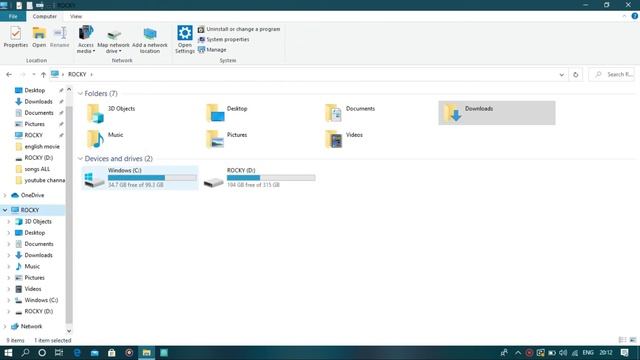
Task: Show hidden system tray icons
Action: (x=518, y=353)
